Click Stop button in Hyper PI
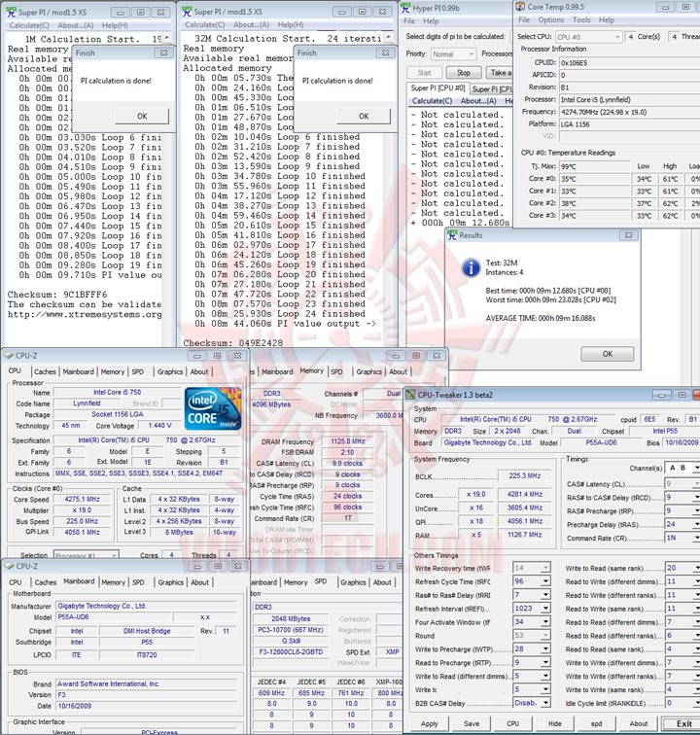The width and height of the screenshot is (700, 735). point(463,73)
